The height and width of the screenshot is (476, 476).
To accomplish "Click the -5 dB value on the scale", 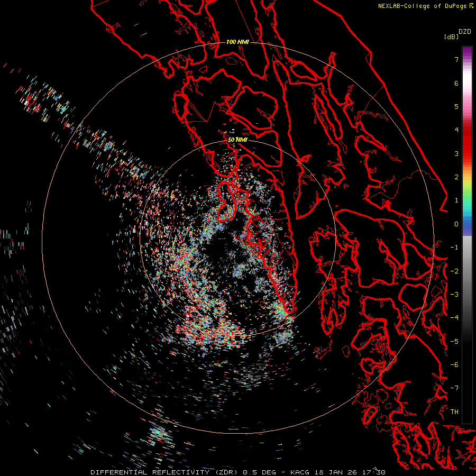I will 454,342.
